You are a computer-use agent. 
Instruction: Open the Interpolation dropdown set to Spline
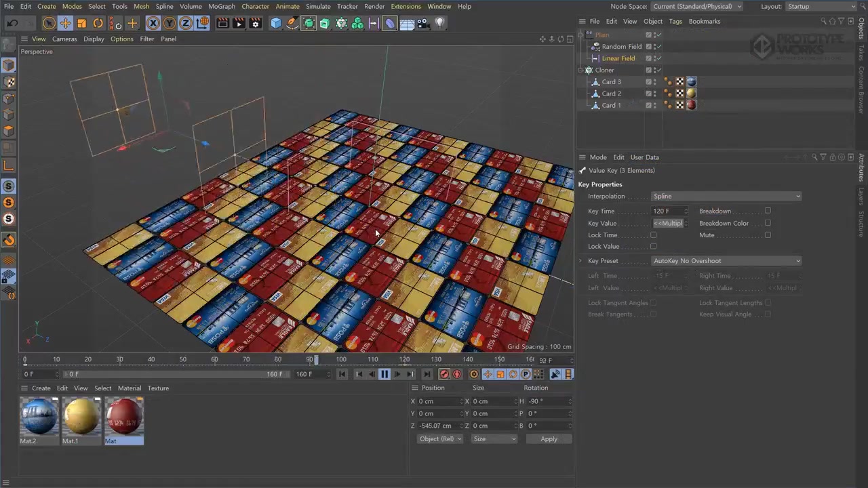(x=726, y=197)
